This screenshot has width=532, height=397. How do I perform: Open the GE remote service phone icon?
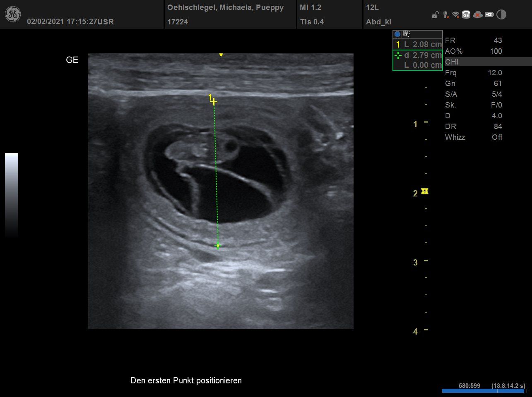pyautogui.click(x=466, y=15)
